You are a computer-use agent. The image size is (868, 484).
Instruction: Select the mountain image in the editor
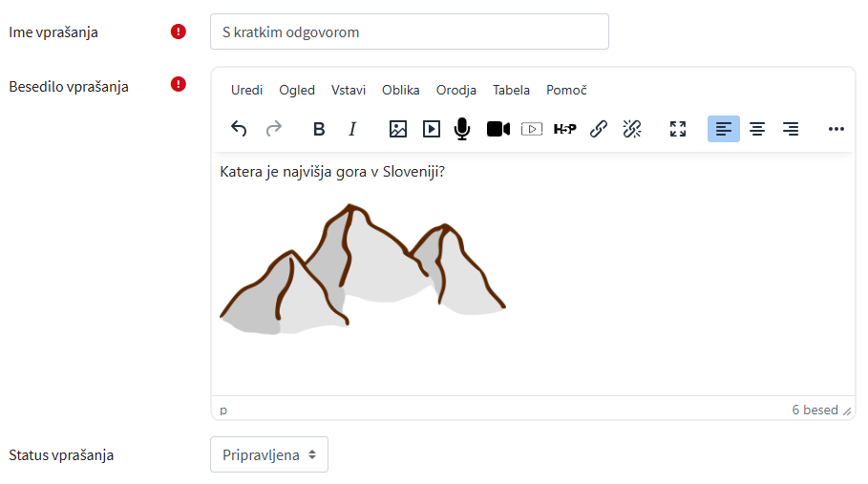(363, 269)
